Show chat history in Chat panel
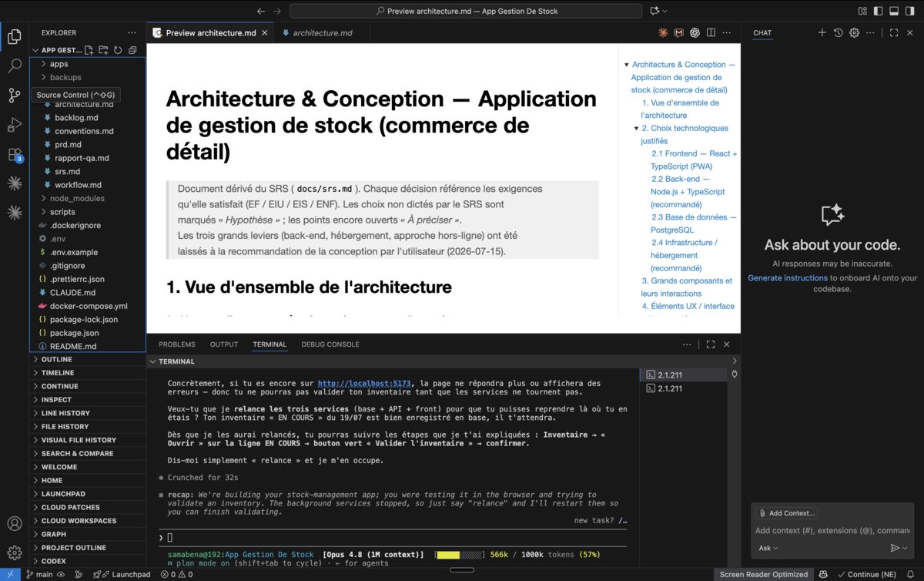Screen dimensions: 924x581 [x=839, y=33]
